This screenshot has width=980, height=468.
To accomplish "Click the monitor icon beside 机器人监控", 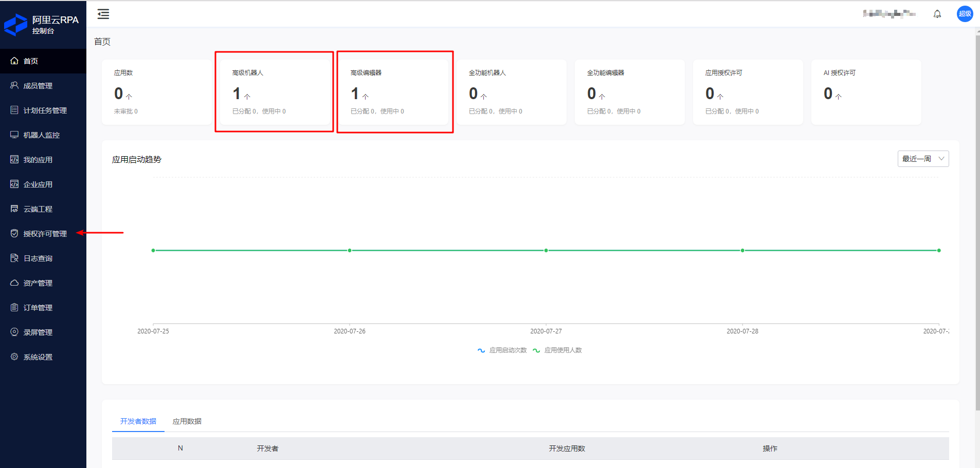I will point(14,135).
